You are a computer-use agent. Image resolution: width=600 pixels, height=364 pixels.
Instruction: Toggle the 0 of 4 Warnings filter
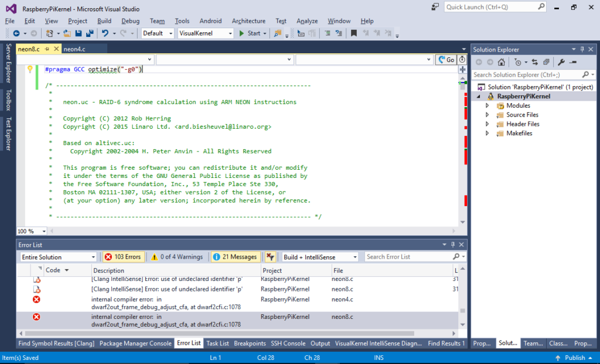(177, 256)
